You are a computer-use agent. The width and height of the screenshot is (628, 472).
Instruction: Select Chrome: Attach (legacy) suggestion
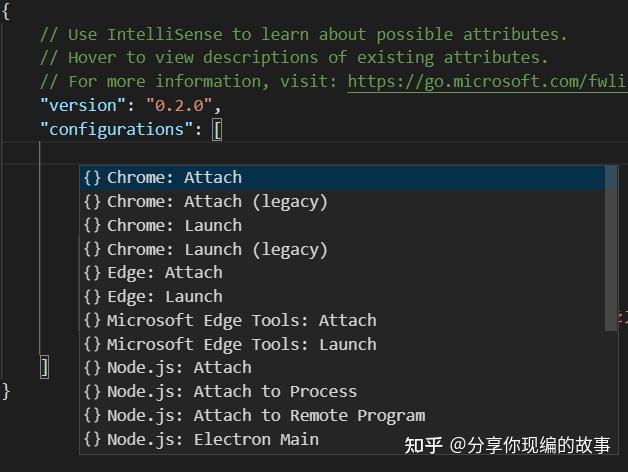tap(217, 202)
